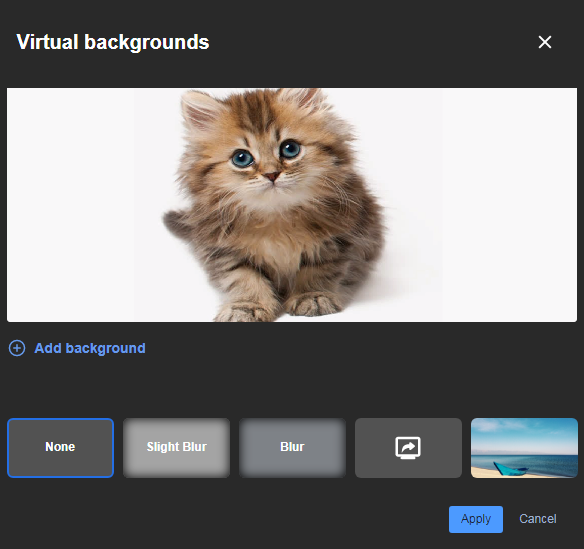584x549 pixels.
Task: Click the blue Apply button label
Action: point(476,519)
